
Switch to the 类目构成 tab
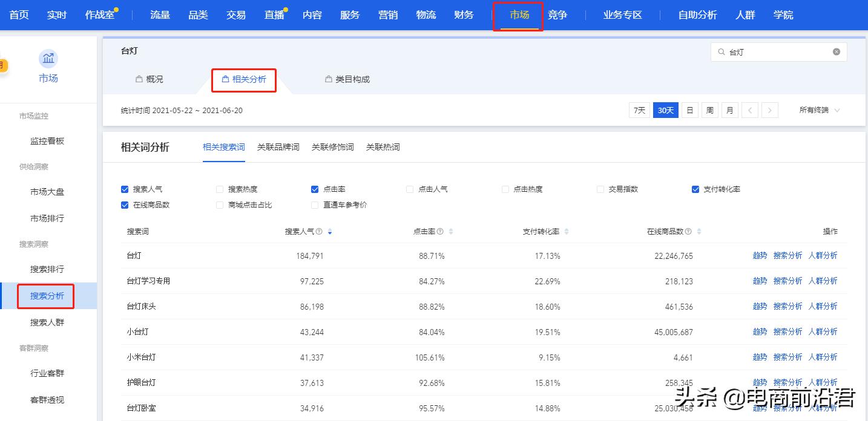tap(353, 79)
